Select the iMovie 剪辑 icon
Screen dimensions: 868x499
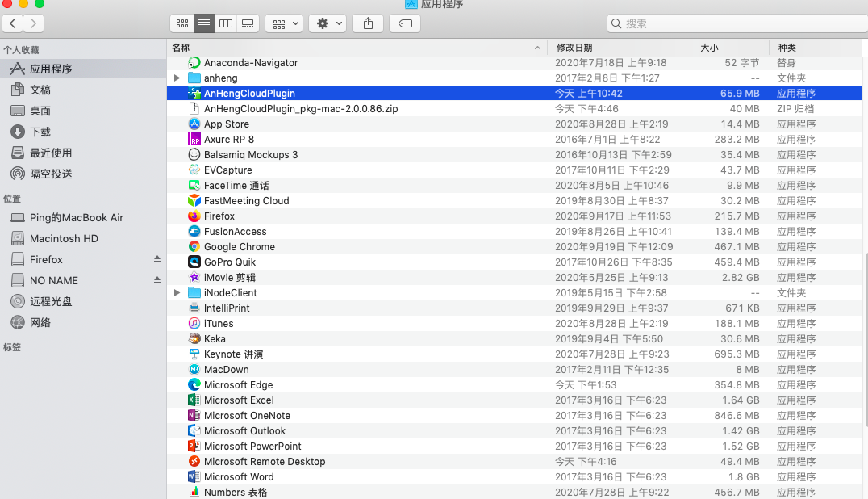pos(194,277)
